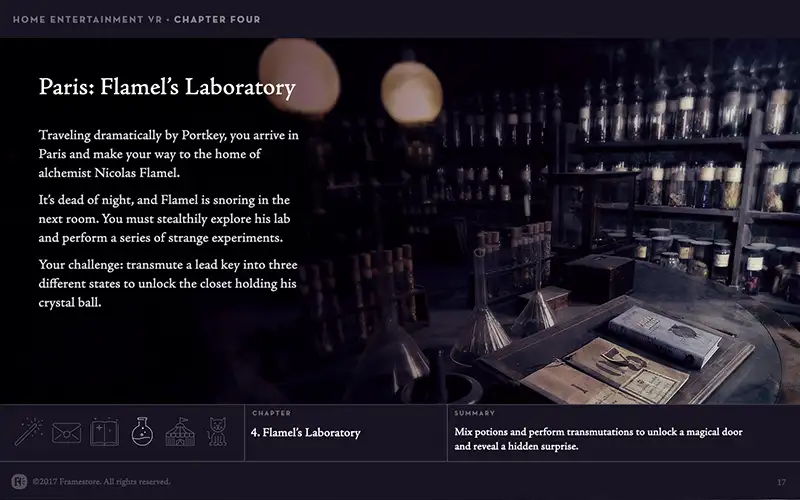800x500 pixels.
Task: Click the 'Chapter Four' header label
Action: tap(217, 19)
